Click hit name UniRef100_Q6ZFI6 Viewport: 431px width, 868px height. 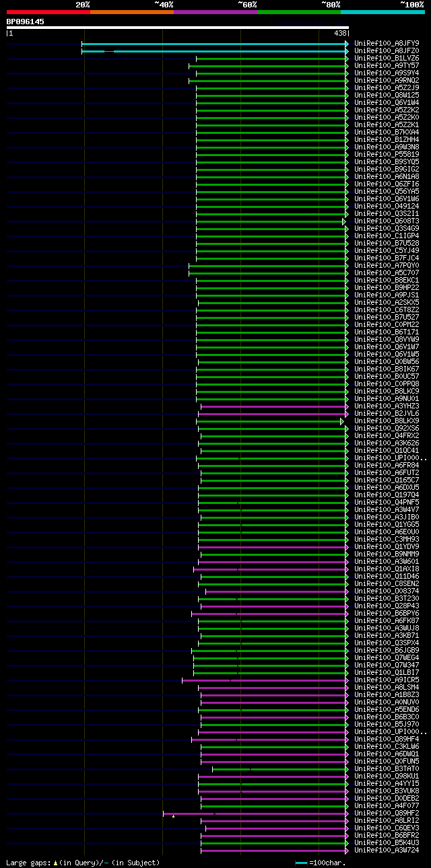(x=387, y=184)
